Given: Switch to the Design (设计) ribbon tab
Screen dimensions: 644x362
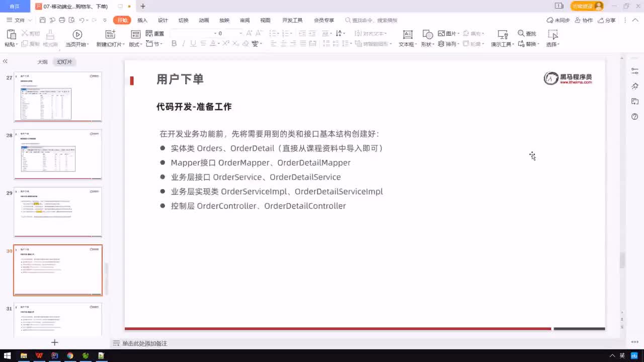Looking at the screenshot, I should click(163, 20).
